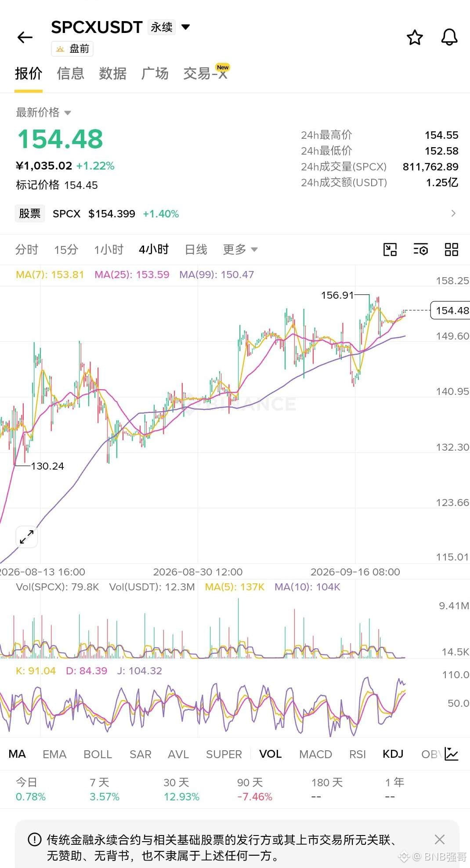
Task: Toggle the VOL indicator off
Action: click(x=270, y=754)
